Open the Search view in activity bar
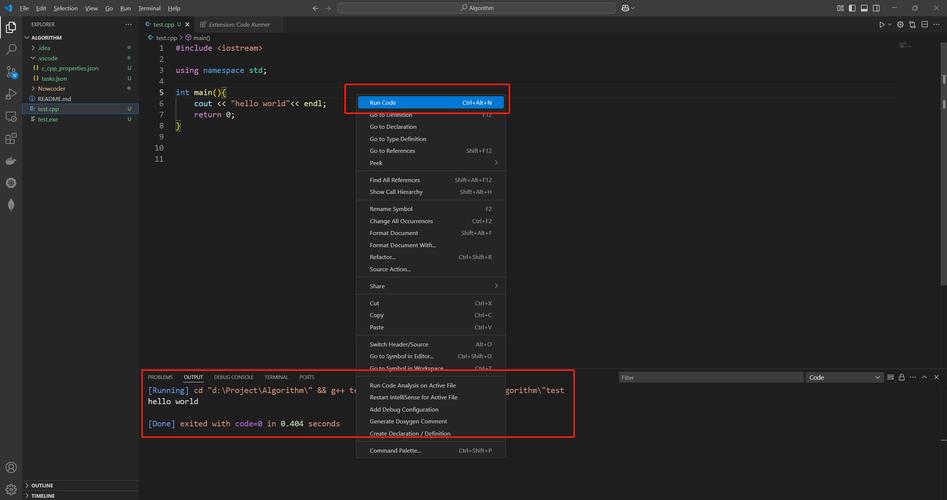 coord(11,50)
